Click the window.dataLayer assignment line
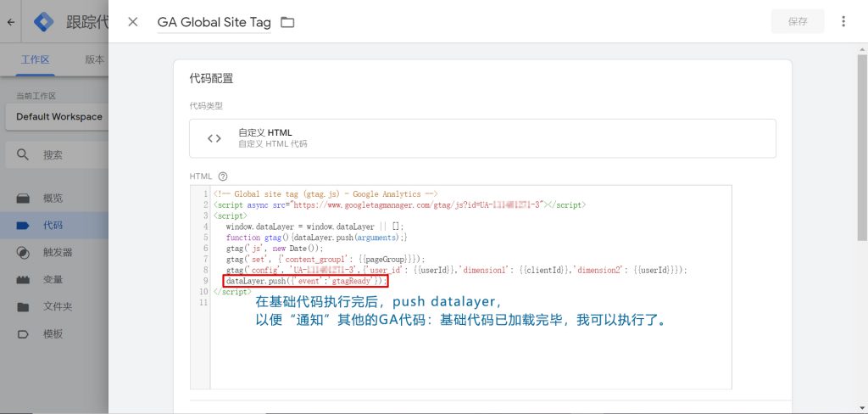The height and width of the screenshot is (414, 868). 315,227
